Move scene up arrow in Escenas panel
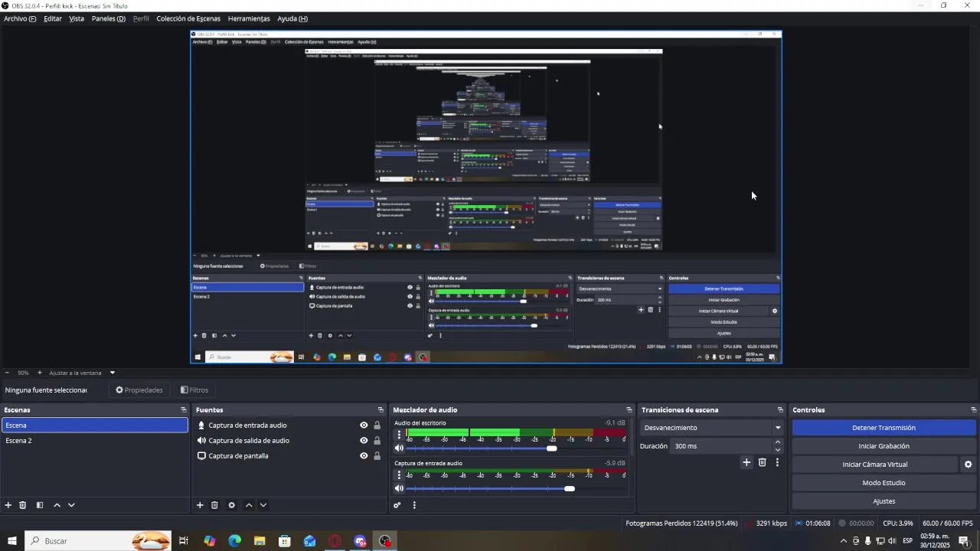 click(57, 505)
